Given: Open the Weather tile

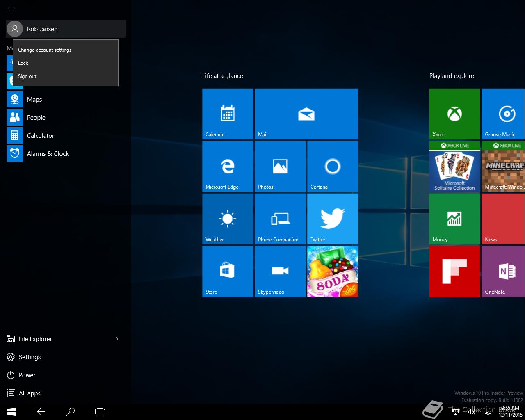Looking at the screenshot, I should pos(228,219).
